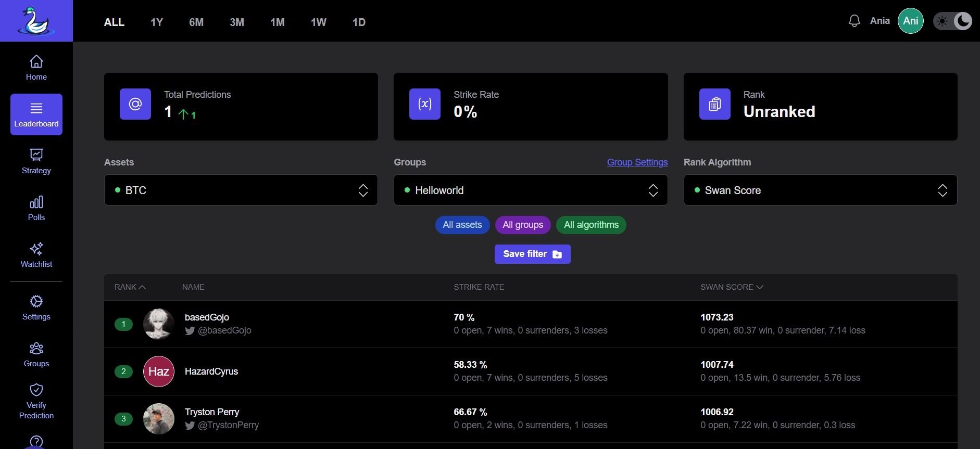Sort table by SWAN SCORE column

tap(732, 287)
